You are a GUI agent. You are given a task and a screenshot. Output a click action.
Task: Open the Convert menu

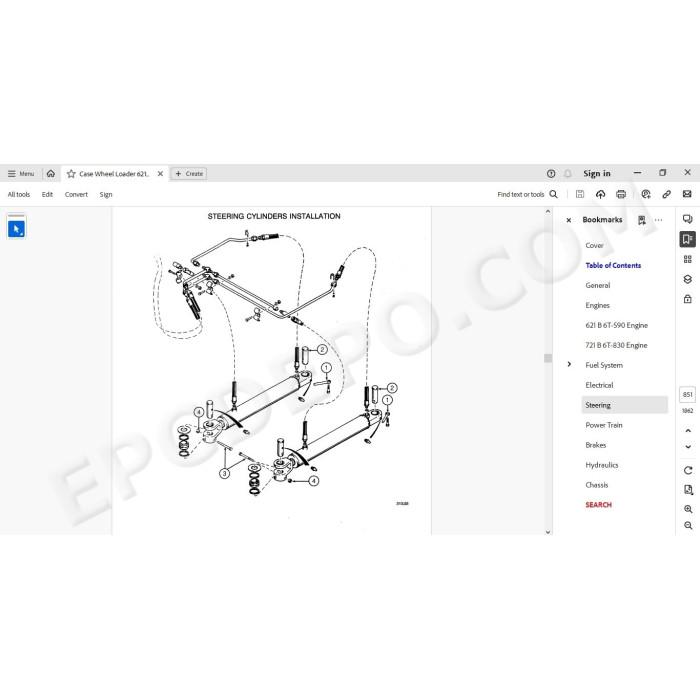tap(76, 194)
